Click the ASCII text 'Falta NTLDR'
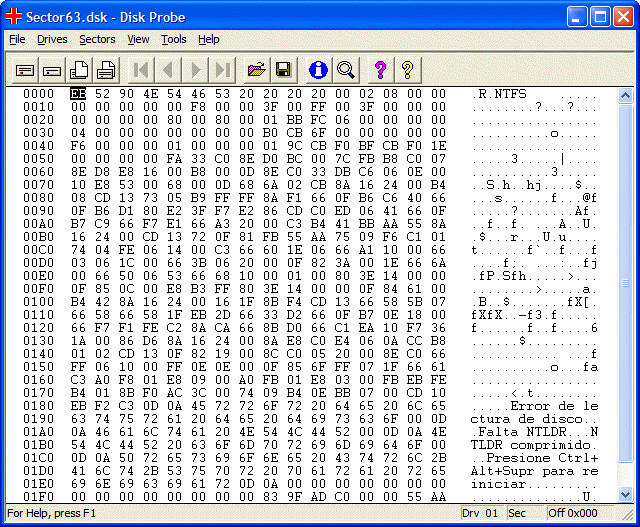Screen dimensions: 640x527 tap(522, 432)
